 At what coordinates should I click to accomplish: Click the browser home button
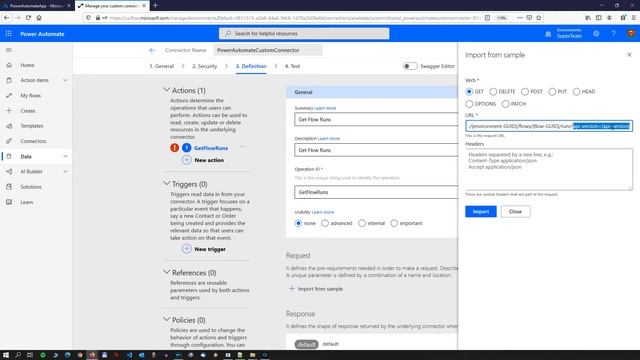coord(39,18)
